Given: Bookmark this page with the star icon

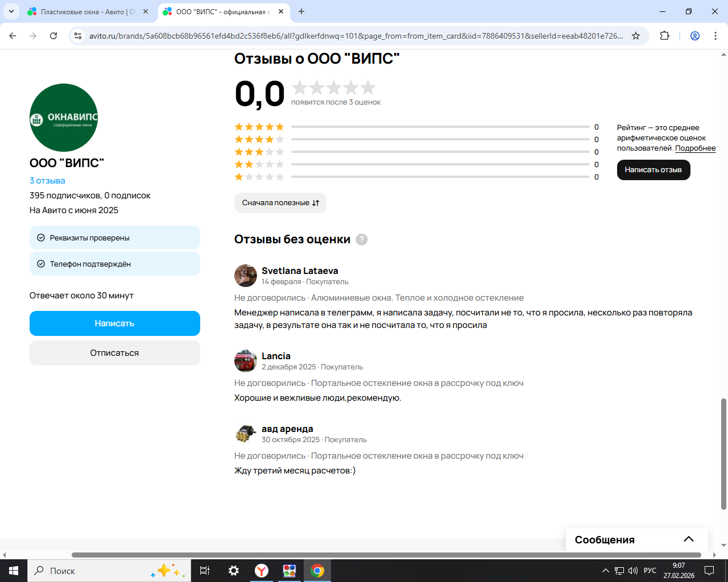Looking at the screenshot, I should 636,36.
